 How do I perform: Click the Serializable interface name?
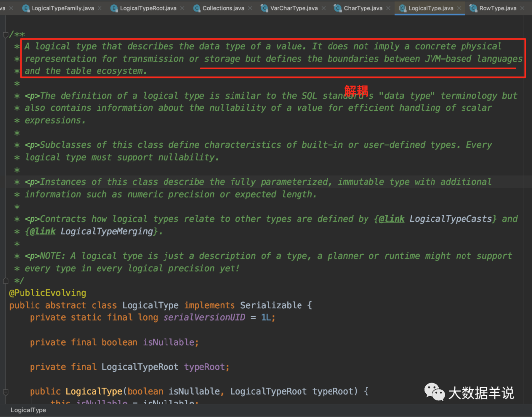point(271,305)
